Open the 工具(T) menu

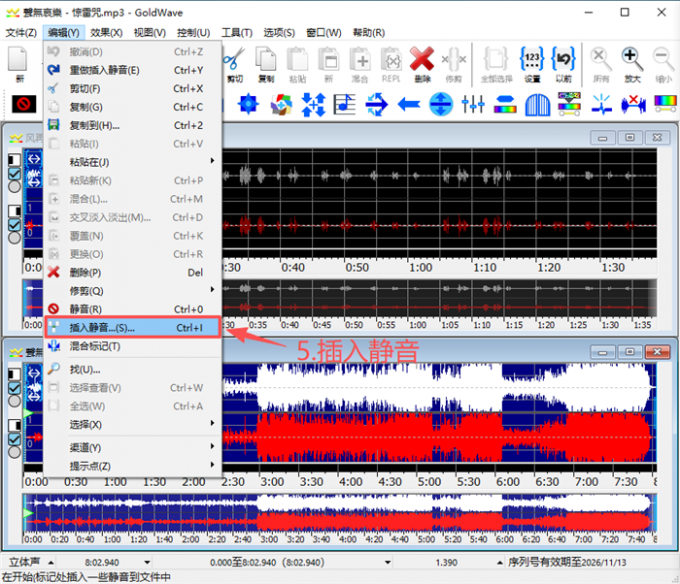(x=237, y=33)
